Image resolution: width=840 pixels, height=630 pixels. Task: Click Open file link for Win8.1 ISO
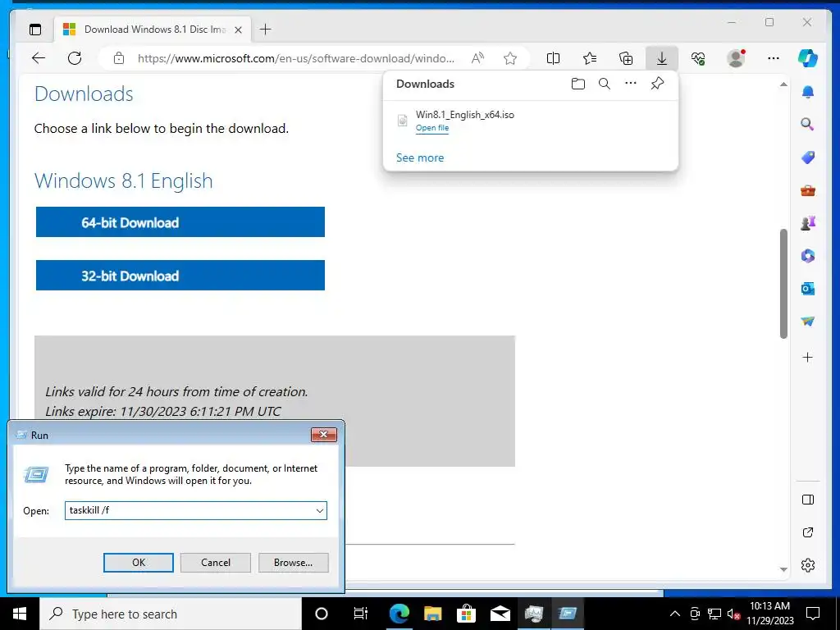(x=432, y=128)
